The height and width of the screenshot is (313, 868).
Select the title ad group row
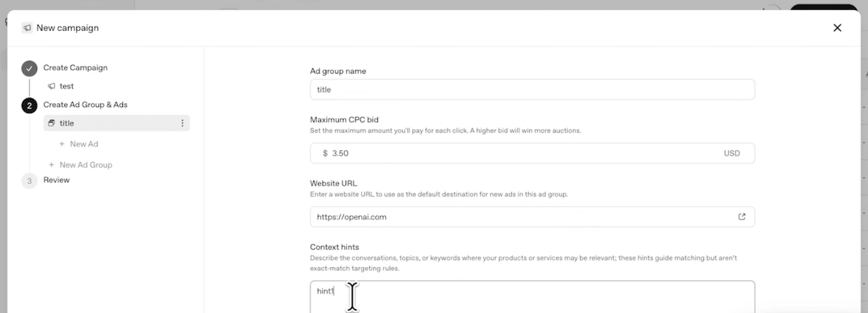click(116, 123)
